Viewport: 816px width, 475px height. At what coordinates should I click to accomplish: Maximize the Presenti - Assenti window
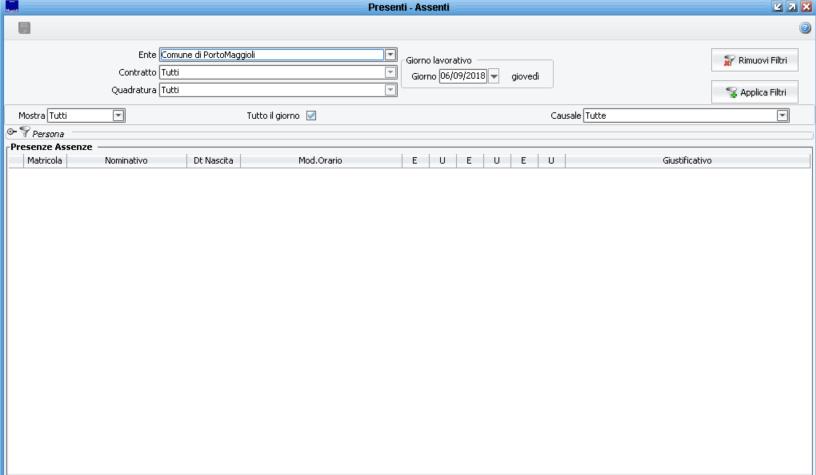792,7
